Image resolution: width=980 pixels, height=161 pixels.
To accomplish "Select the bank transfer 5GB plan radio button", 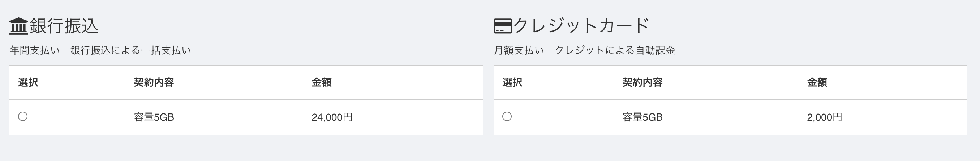I will tap(23, 116).
